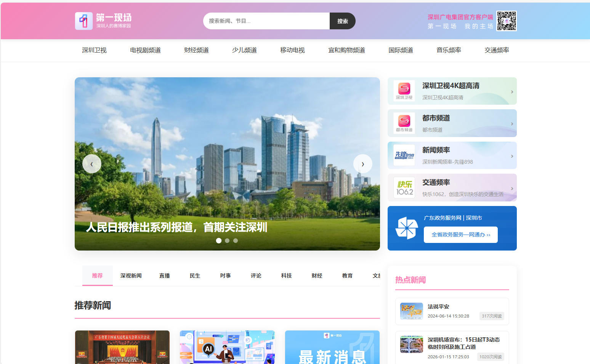Viewport: 590px width, 364px height.
Task: Open the 财经频道 navigation menu item
Action: pyautogui.click(x=196, y=50)
